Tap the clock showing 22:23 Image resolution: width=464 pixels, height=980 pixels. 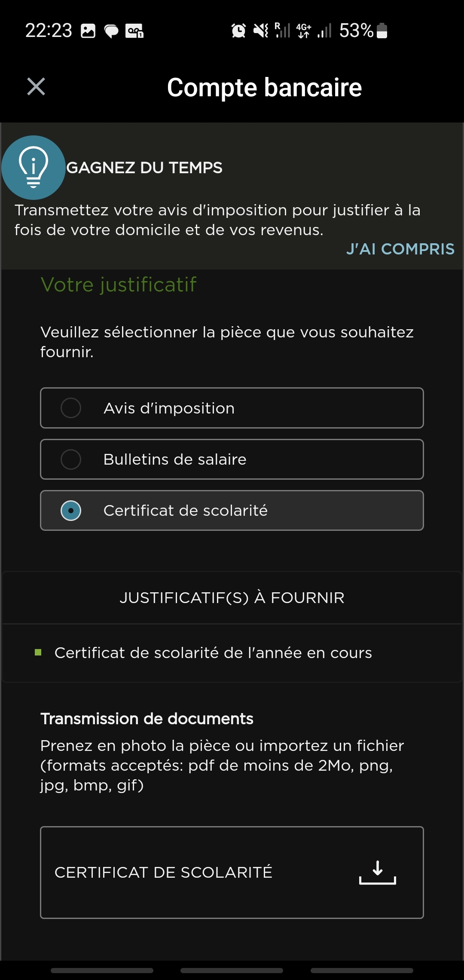pos(49,31)
